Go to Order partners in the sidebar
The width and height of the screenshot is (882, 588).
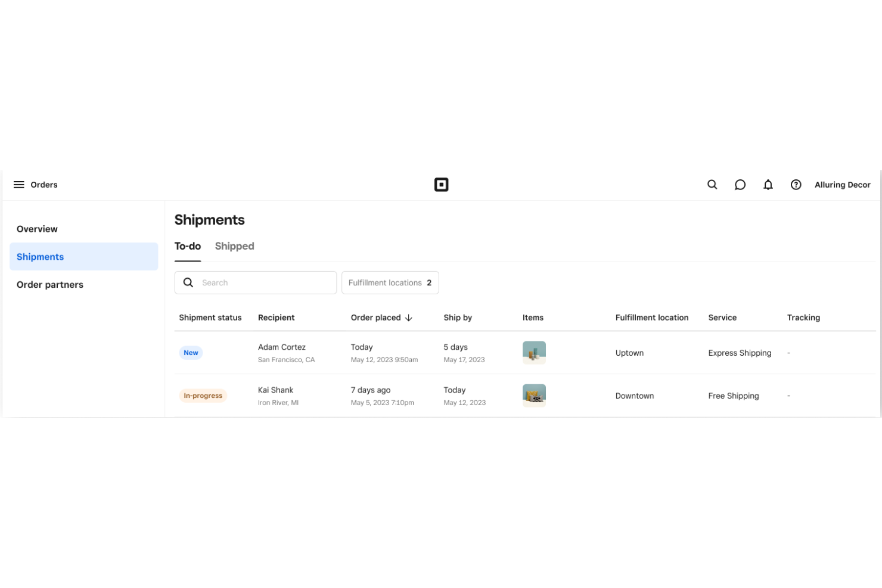(x=50, y=285)
